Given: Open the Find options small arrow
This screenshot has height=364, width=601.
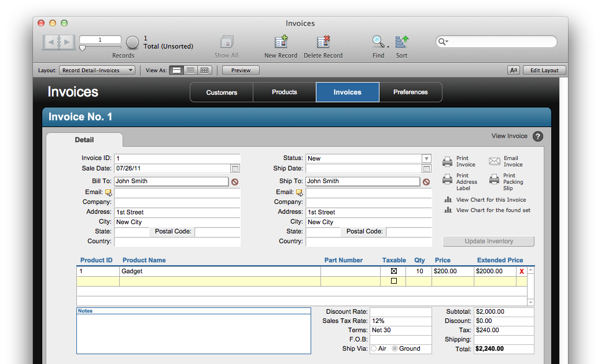Looking at the screenshot, I should (x=388, y=47).
